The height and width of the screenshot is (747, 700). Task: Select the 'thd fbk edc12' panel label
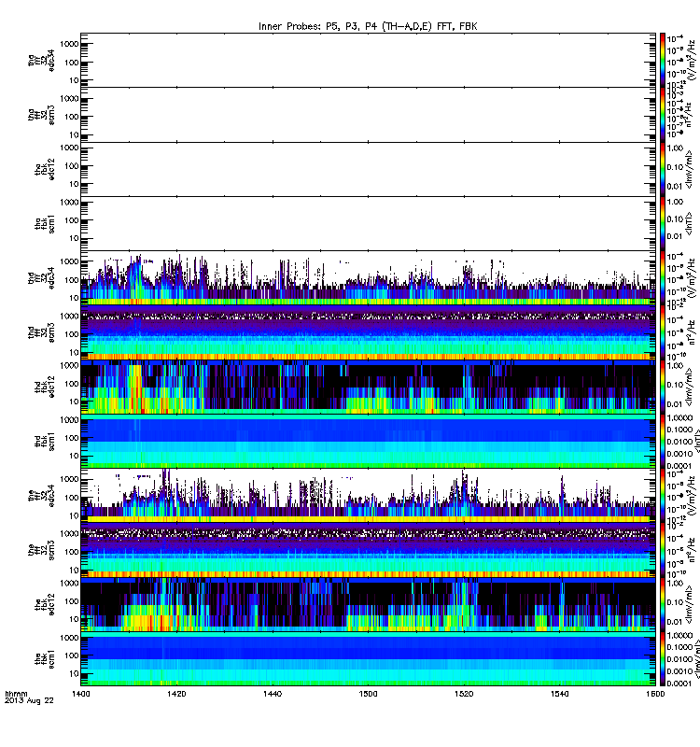point(45,387)
